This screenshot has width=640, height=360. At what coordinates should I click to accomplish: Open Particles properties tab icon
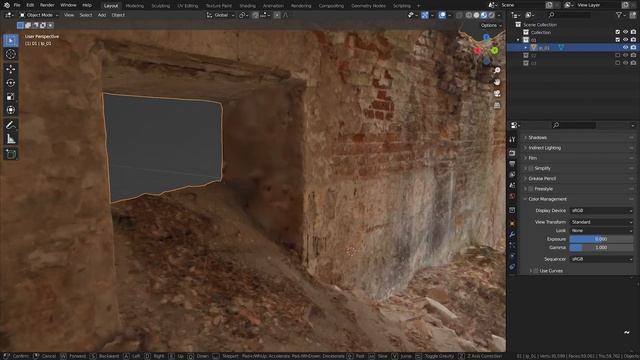[x=512, y=245]
